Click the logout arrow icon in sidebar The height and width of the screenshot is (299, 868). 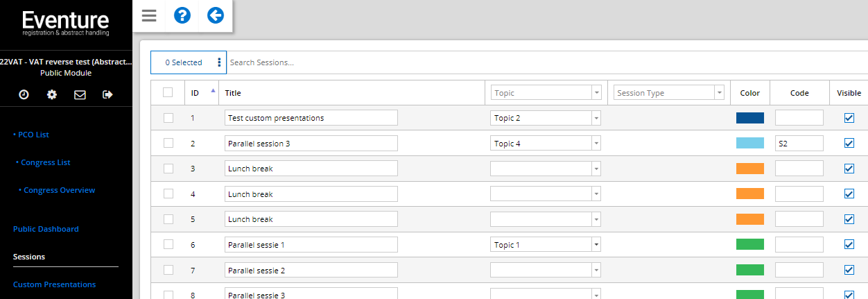pos(107,94)
